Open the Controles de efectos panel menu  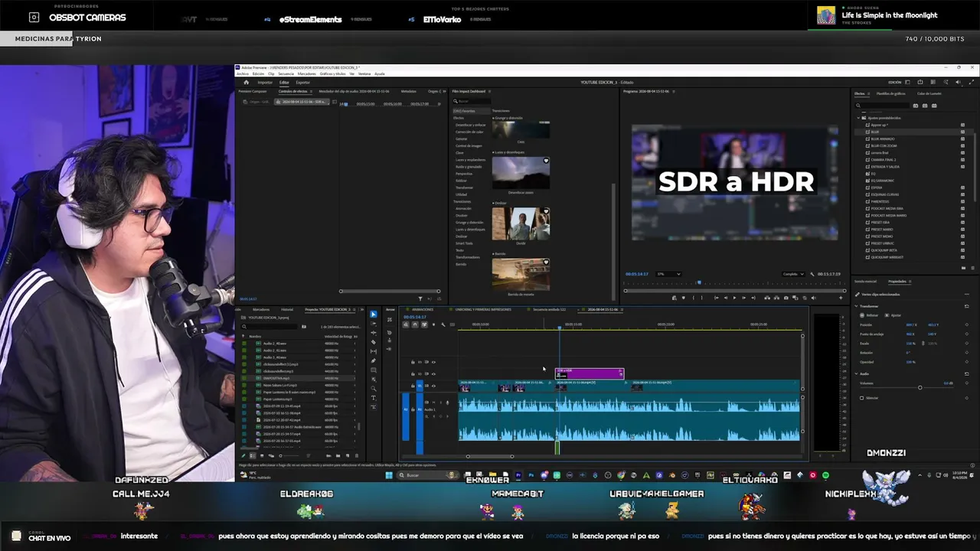click(x=310, y=92)
